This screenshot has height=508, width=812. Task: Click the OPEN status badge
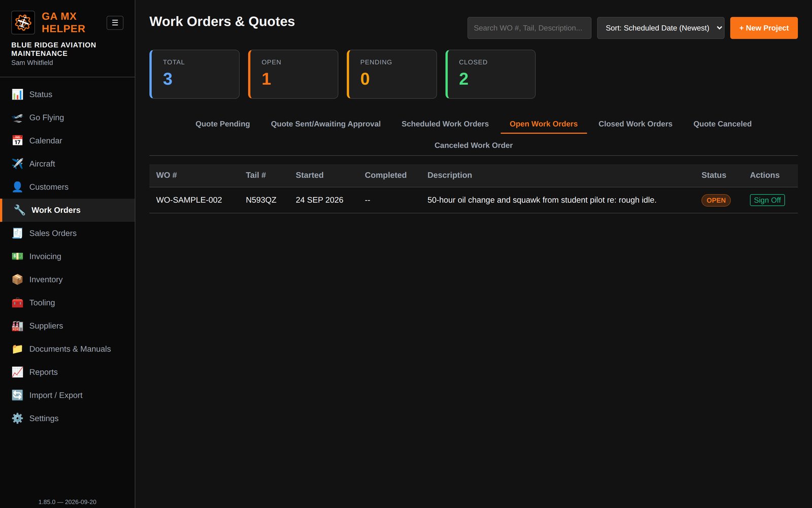pyautogui.click(x=716, y=200)
